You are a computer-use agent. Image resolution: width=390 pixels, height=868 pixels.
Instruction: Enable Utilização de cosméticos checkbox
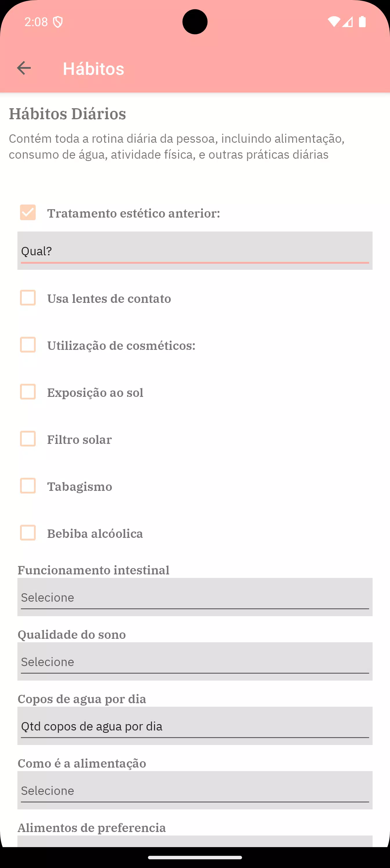coord(28,345)
